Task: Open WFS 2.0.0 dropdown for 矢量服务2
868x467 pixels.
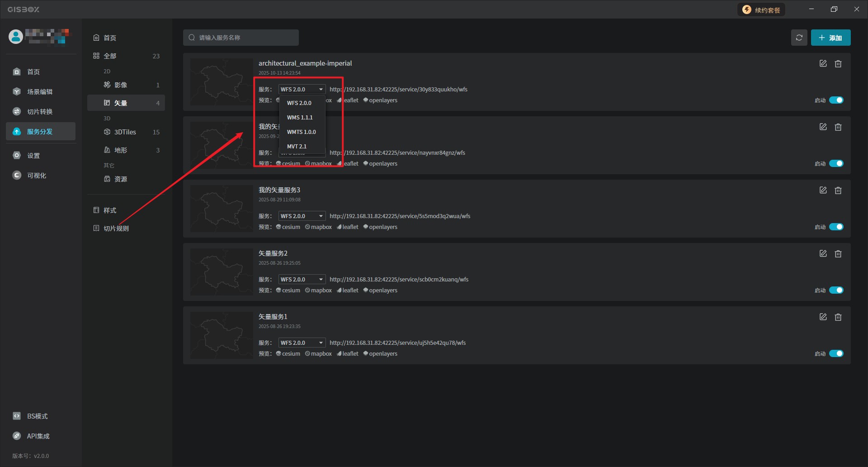Action: click(x=302, y=280)
